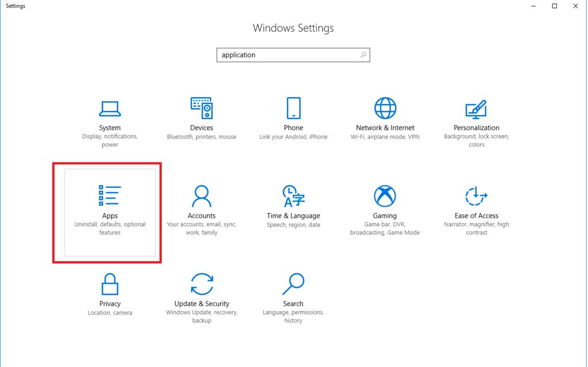This screenshot has width=588, height=367.
Task: Open the Search magnifier category icon
Action: coord(293,284)
